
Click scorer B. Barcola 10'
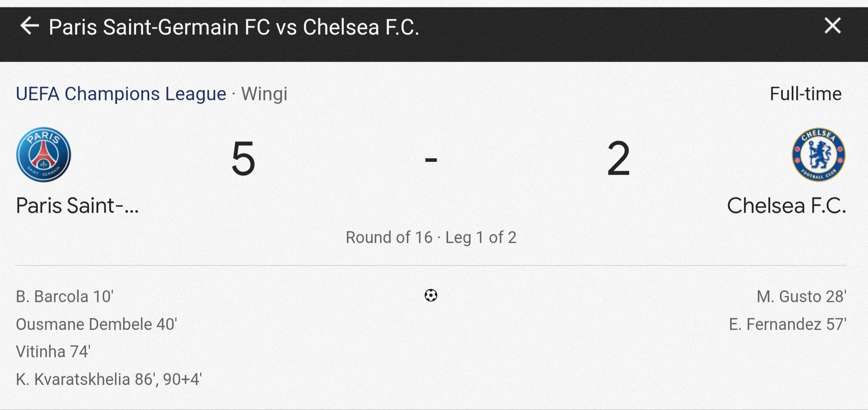coord(64,297)
